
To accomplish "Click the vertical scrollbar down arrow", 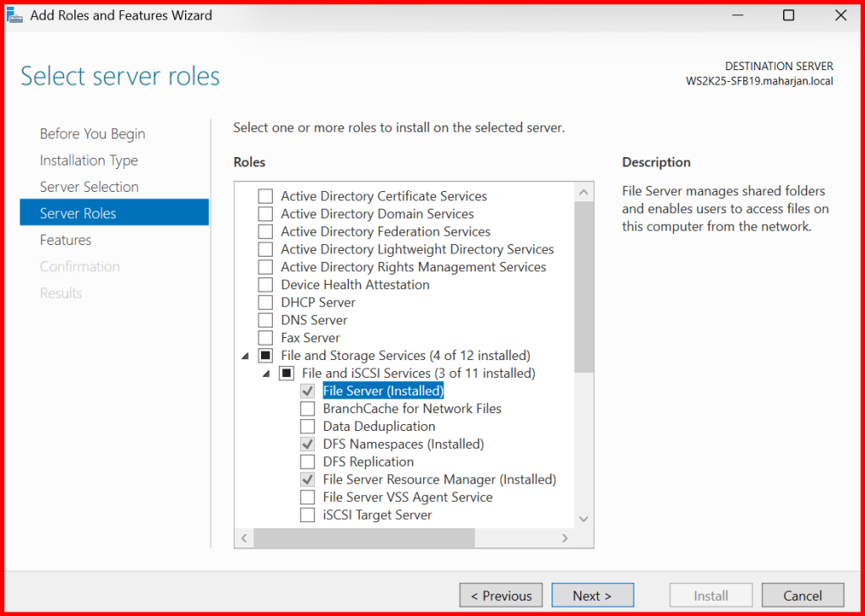I will tap(584, 519).
